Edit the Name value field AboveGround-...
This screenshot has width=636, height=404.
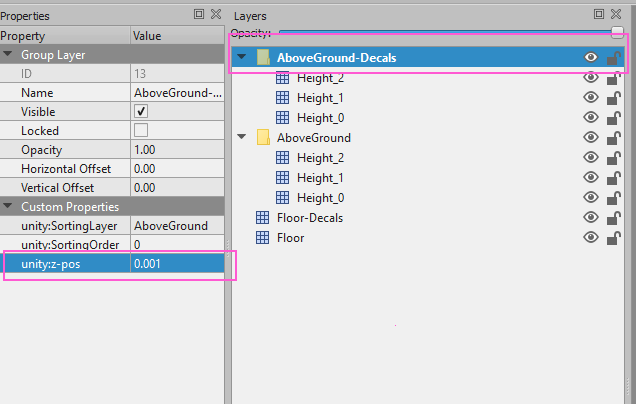point(178,92)
